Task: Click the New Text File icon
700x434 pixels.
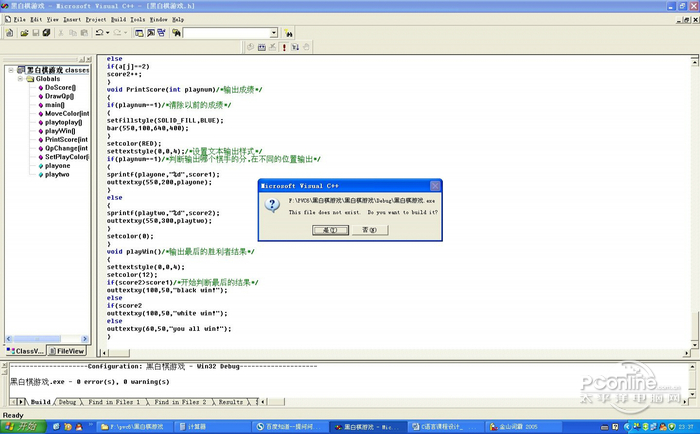Action: 9,33
